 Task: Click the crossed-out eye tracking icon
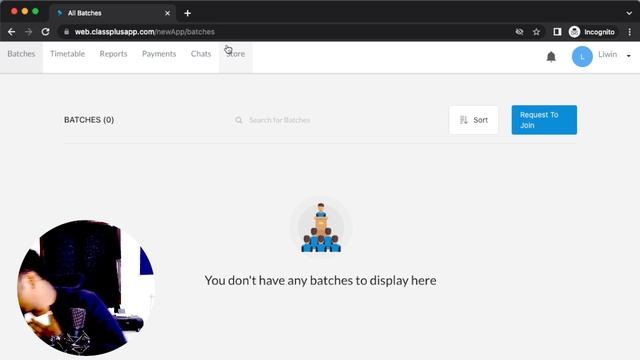click(519, 32)
